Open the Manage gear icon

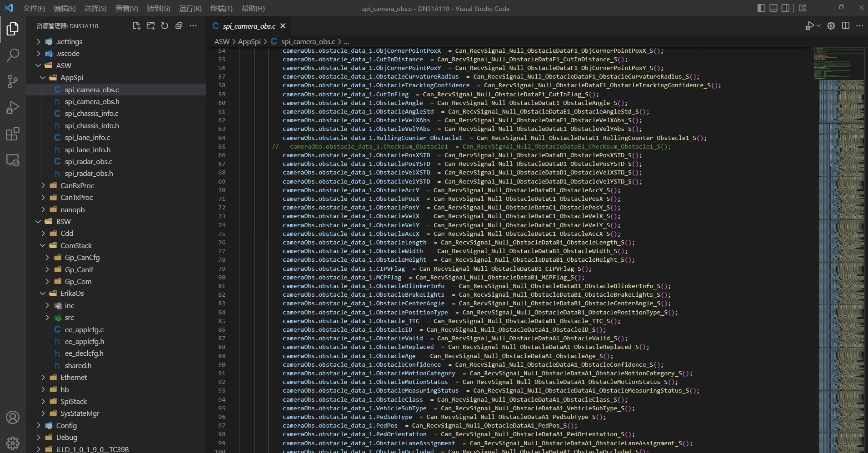13,443
